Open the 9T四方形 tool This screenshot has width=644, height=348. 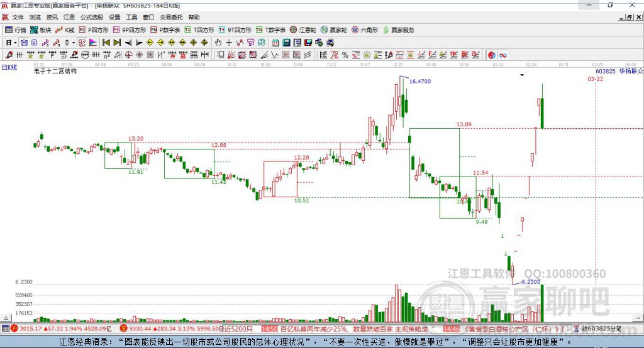tap(235, 30)
